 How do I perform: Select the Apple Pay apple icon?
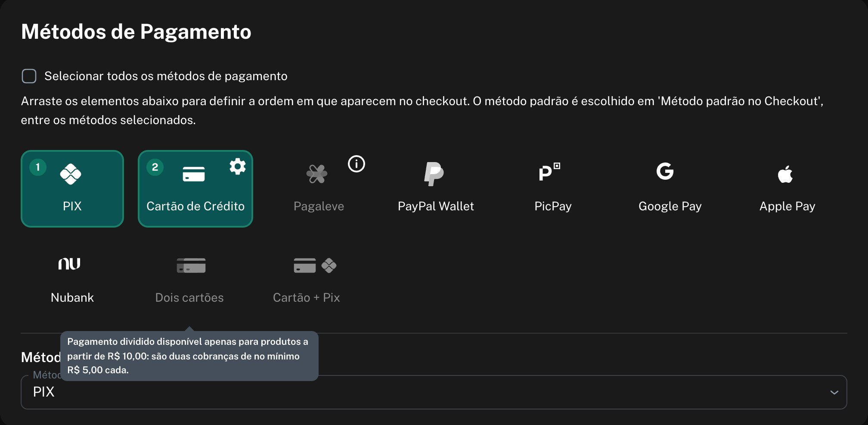point(785,174)
